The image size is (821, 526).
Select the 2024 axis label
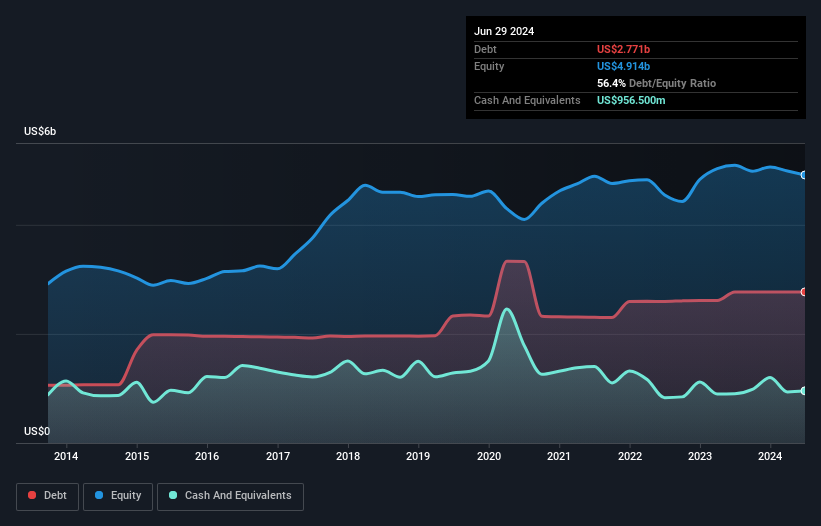770,456
